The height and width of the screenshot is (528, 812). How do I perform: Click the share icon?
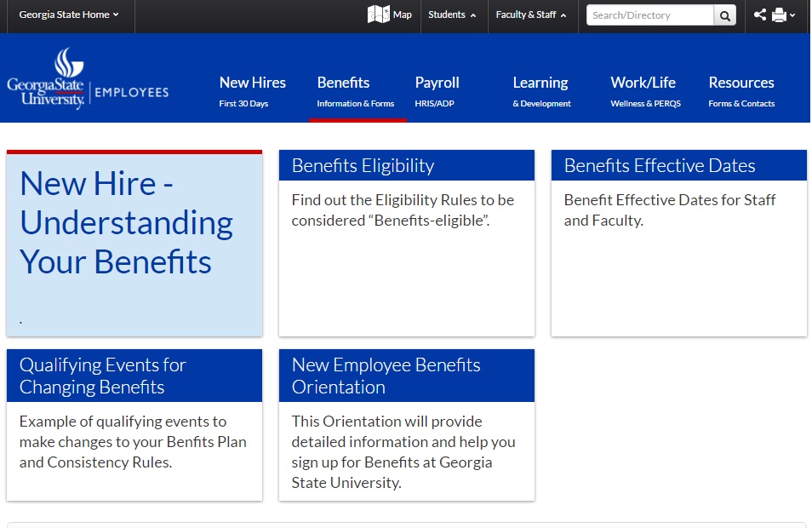pos(760,14)
